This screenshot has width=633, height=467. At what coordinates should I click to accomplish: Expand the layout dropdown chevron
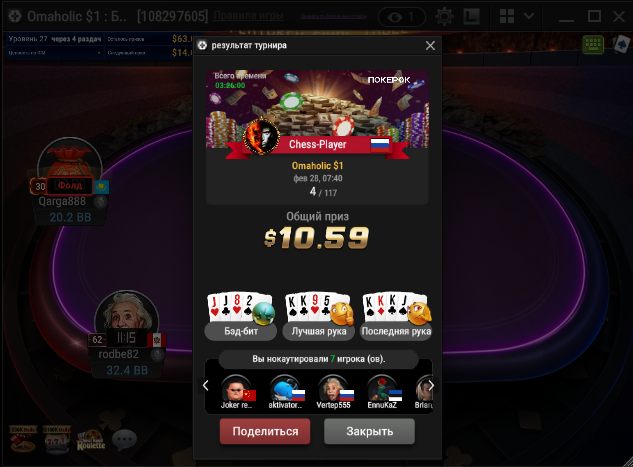(x=529, y=16)
